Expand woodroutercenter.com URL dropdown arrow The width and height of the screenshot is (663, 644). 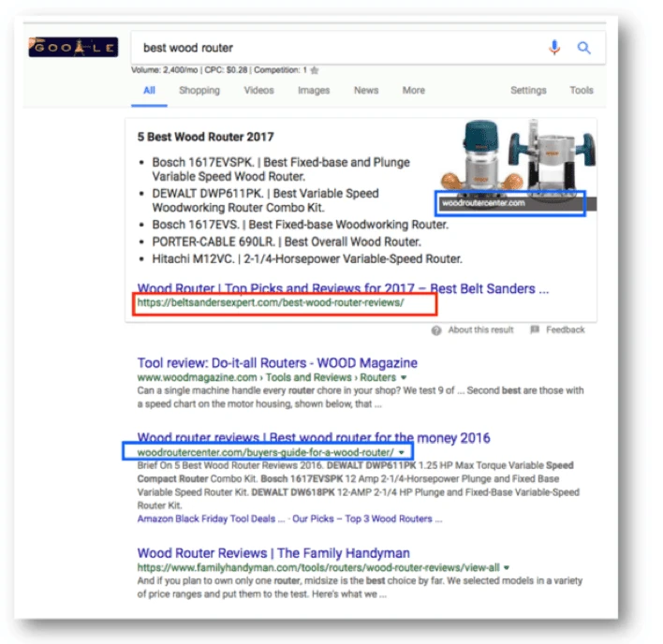tap(402, 452)
